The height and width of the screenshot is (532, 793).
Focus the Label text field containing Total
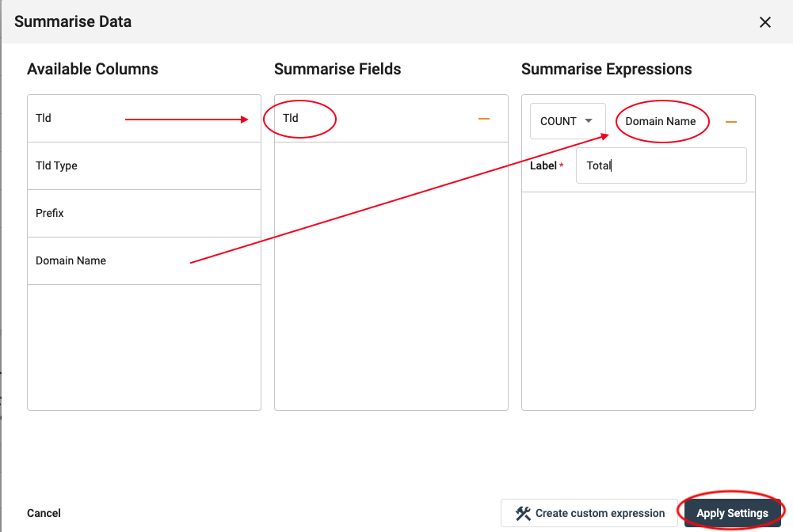(x=661, y=165)
